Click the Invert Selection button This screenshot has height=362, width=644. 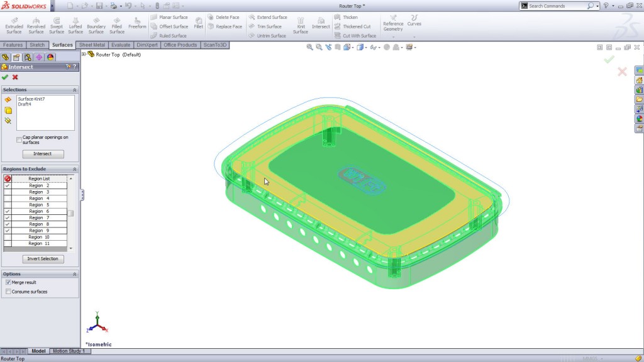[43, 259]
